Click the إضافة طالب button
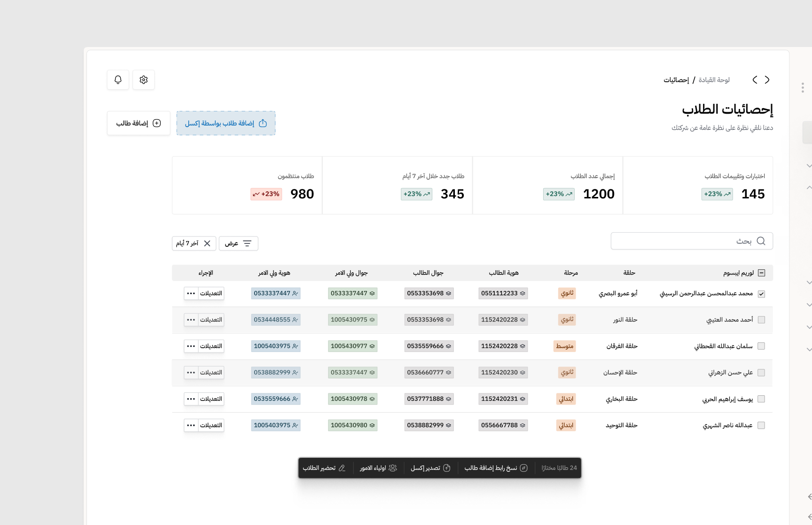This screenshot has height=525, width=812. (x=138, y=123)
